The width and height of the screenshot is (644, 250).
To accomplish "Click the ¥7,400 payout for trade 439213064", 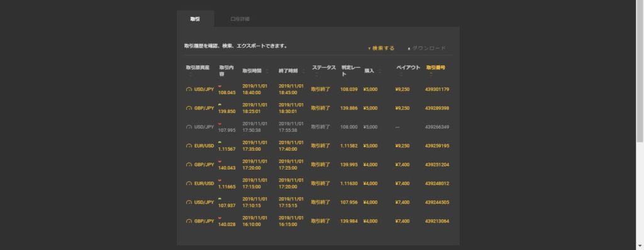I will (402, 222).
